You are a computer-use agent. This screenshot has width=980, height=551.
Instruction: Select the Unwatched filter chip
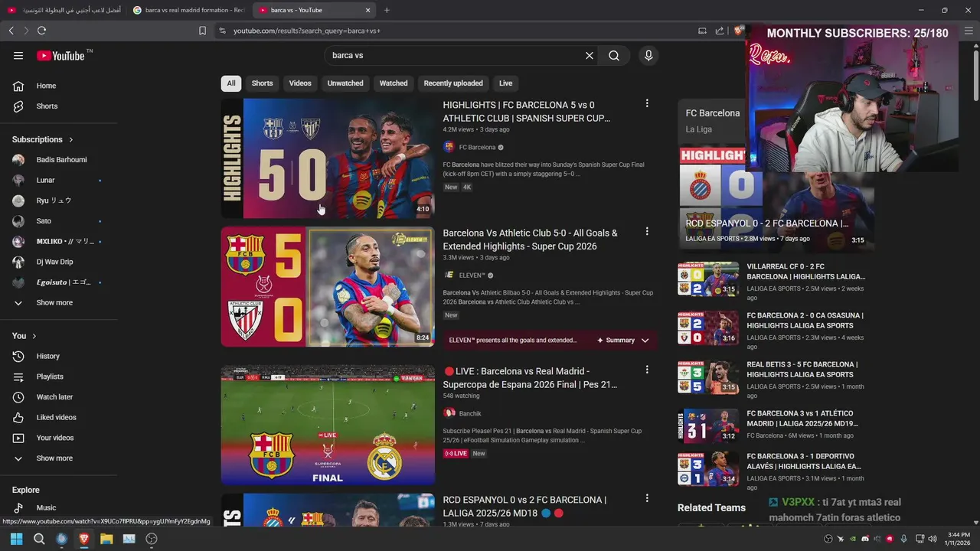pyautogui.click(x=345, y=83)
